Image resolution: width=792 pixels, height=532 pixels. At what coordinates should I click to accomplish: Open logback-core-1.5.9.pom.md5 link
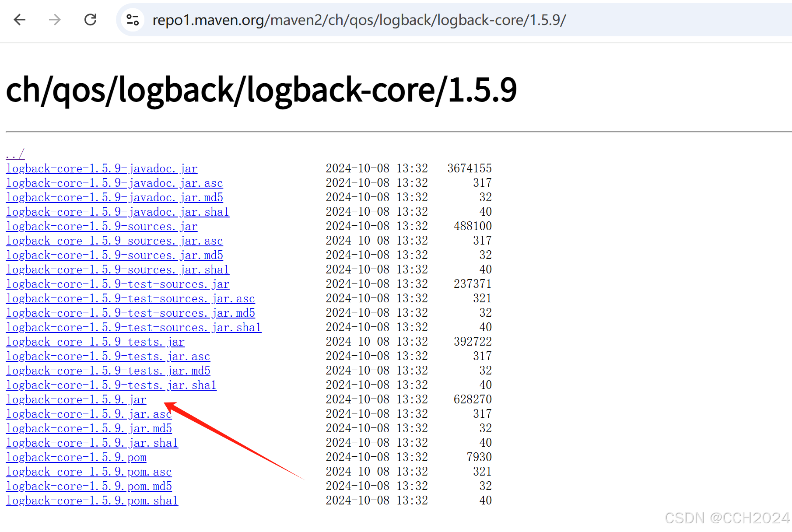[x=89, y=486]
